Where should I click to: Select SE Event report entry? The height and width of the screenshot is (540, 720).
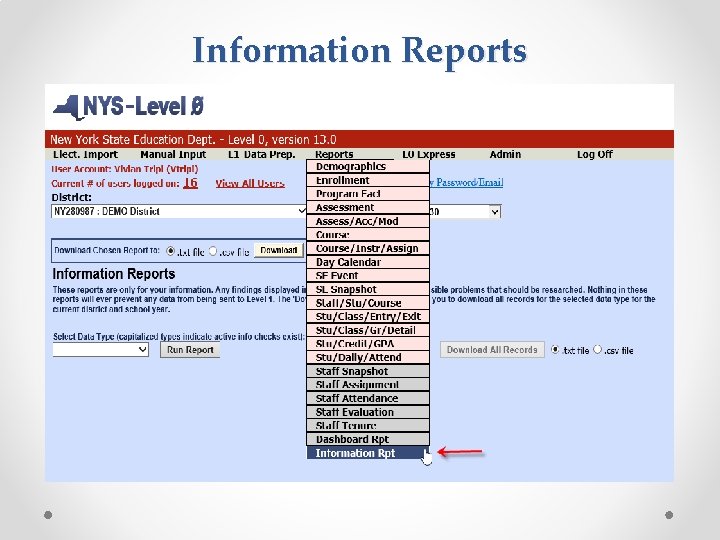pyautogui.click(x=368, y=276)
